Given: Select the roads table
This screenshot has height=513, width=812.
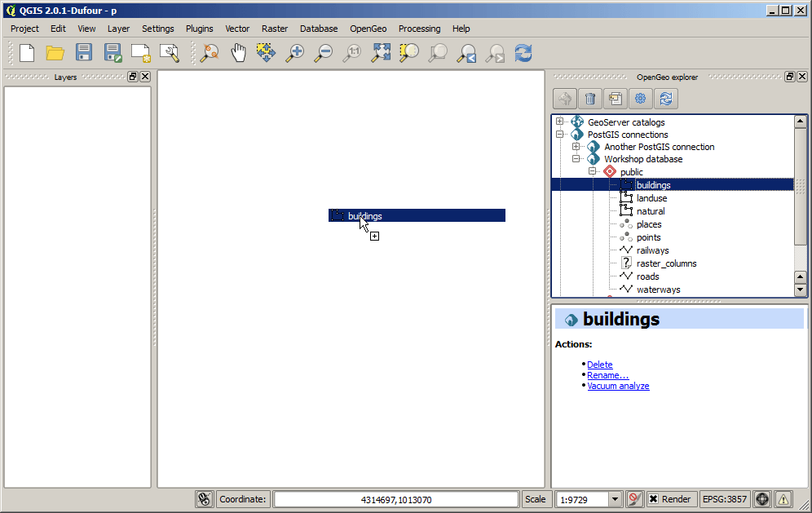Looking at the screenshot, I should tap(648, 276).
